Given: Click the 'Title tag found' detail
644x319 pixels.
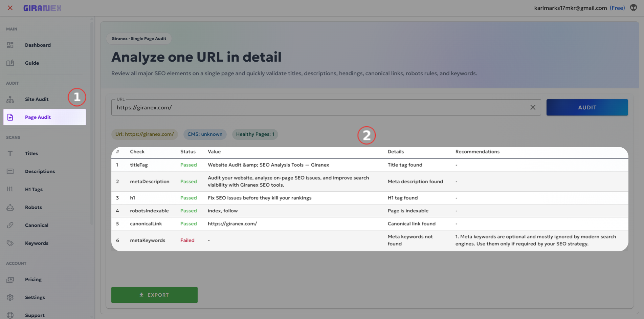Looking at the screenshot, I should click(405, 165).
